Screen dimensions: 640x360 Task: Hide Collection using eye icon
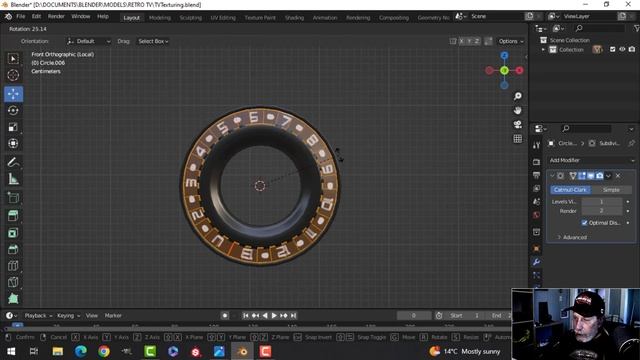(x=622, y=49)
